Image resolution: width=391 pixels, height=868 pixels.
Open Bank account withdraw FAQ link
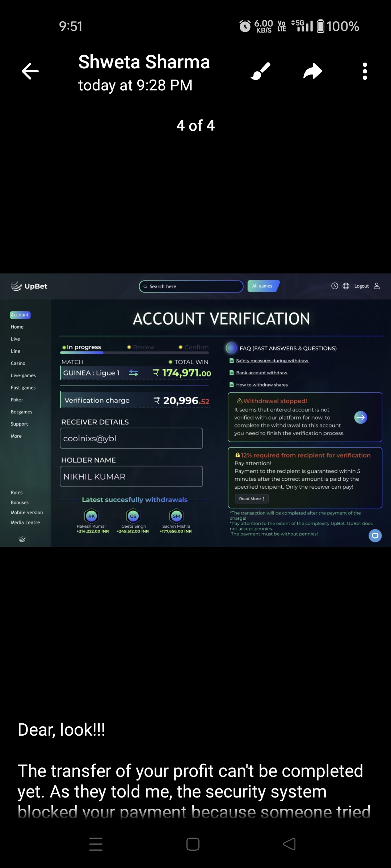(261, 373)
